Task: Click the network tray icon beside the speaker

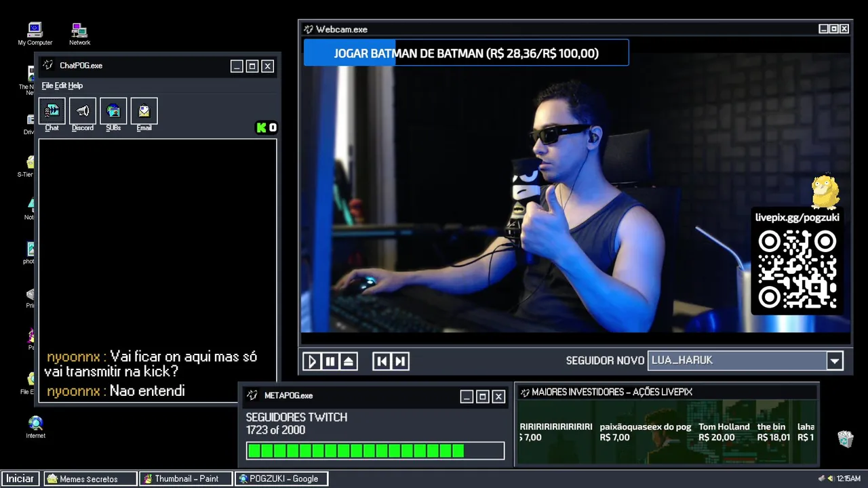Action: point(822,479)
